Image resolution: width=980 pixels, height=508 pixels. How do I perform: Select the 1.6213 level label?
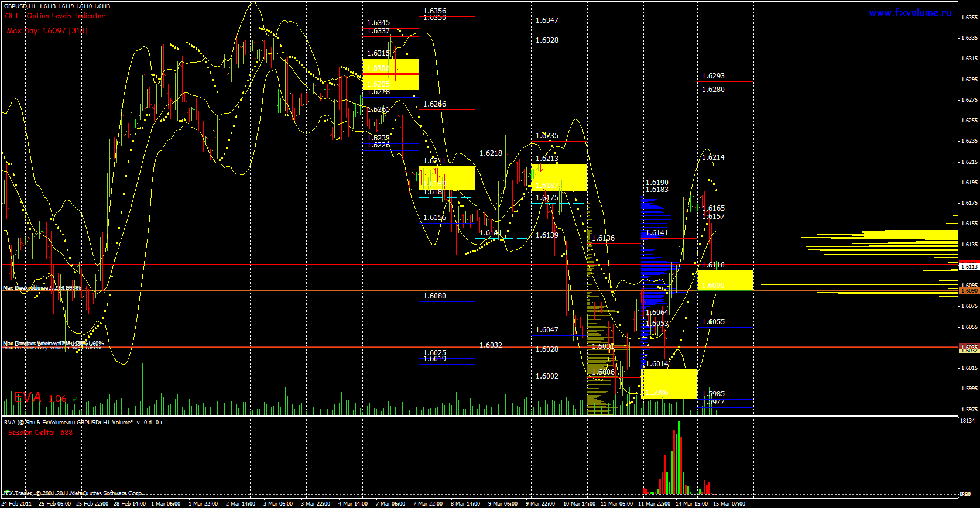pyautogui.click(x=547, y=159)
